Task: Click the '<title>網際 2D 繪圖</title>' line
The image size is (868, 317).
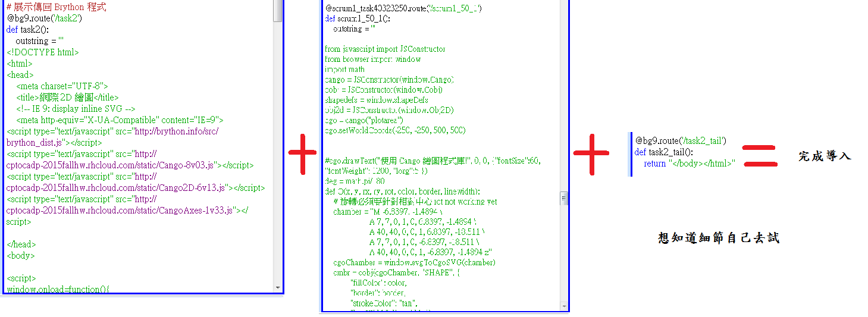Action: pyautogui.click(x=67, y=98)
